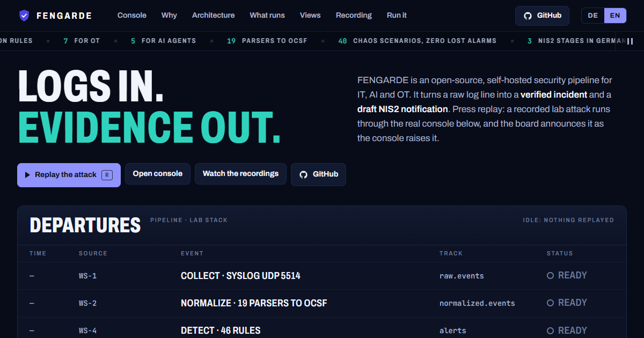The image size is (644, 338).
Task: Go to the Architecture section
Action: [x=213, y=16]
